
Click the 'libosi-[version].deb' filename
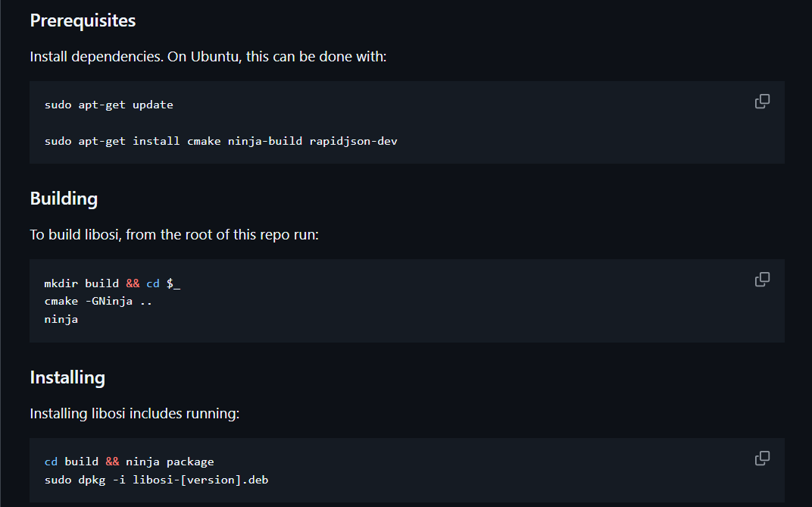coord(201,480)
